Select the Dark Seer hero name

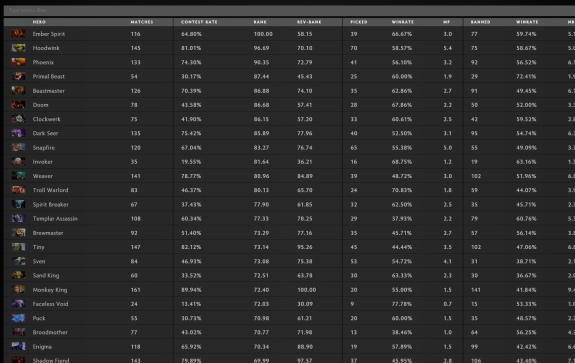[45, 133]
